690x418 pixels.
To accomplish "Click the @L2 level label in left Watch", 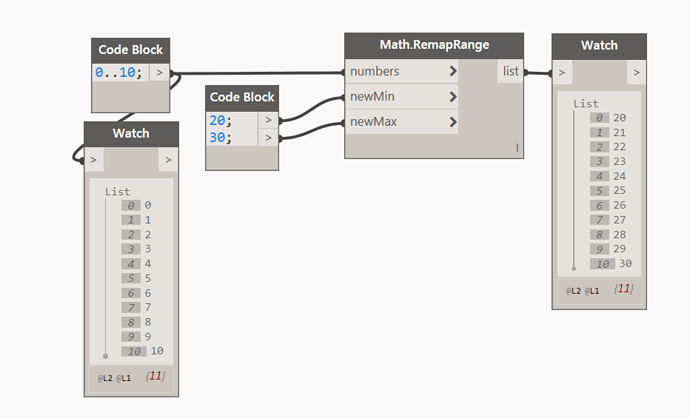I will tap(105, 378).
